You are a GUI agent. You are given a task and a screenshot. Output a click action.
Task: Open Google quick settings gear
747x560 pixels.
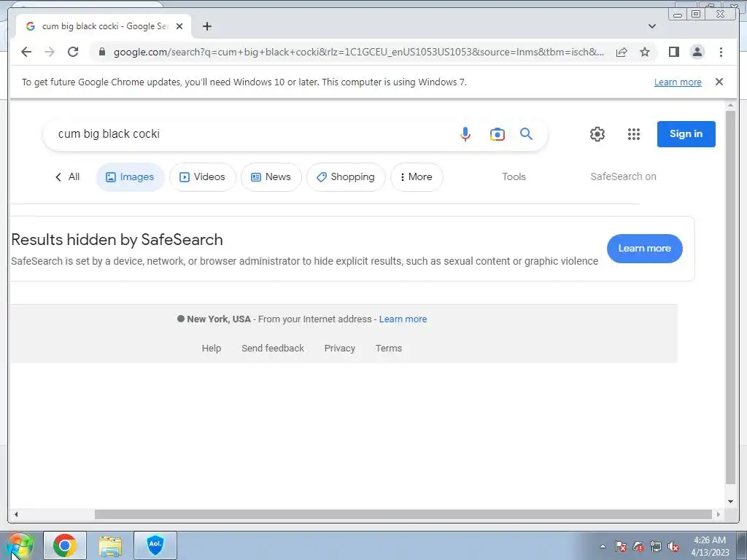tap(597, 134)
